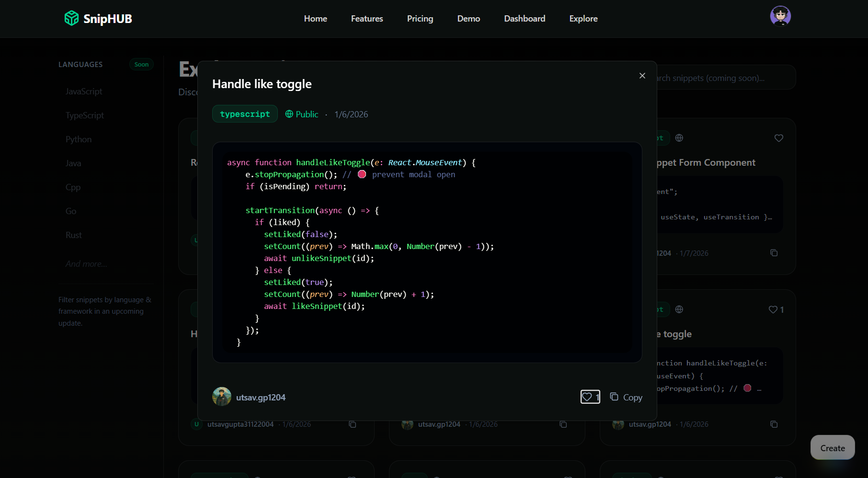Click the typescript language badge in the modal

[x=245, y=114]
